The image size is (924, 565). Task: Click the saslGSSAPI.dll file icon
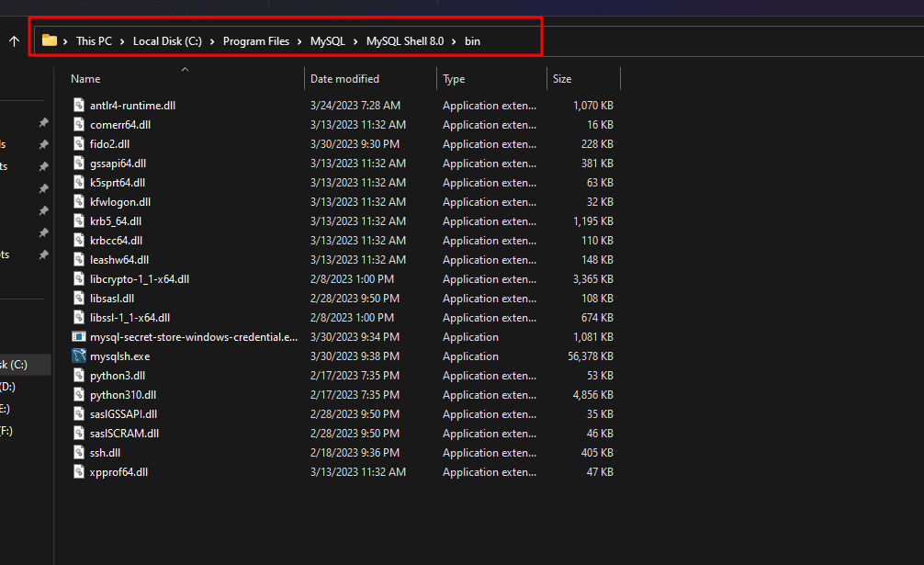pos(79,413)
